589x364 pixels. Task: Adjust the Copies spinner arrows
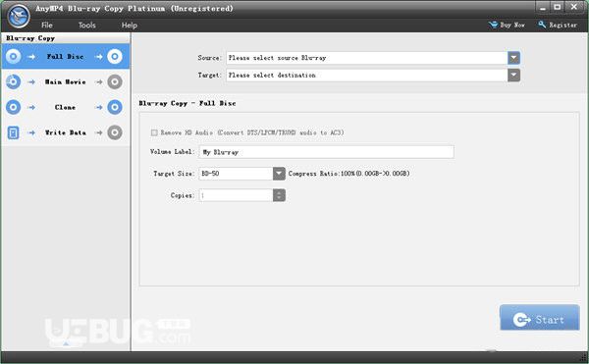tap(279, 195)
